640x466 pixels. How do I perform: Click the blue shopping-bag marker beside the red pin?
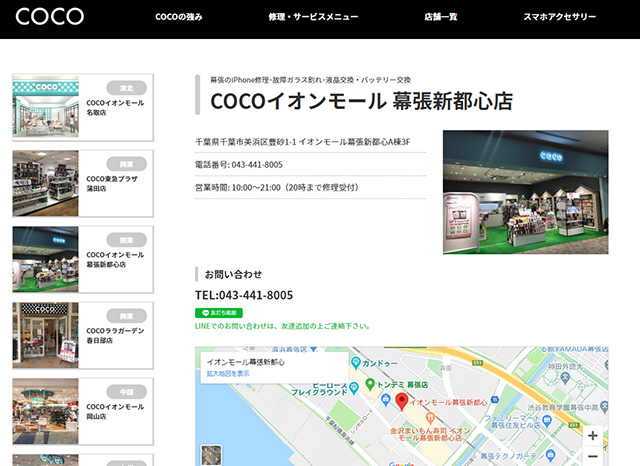[385, 400]
